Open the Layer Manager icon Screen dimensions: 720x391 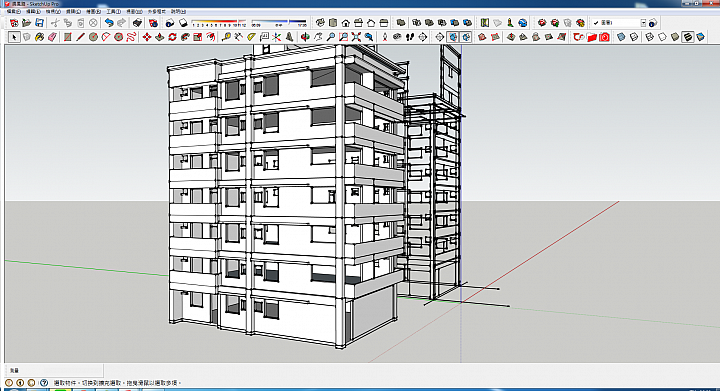tap(652, 22)
